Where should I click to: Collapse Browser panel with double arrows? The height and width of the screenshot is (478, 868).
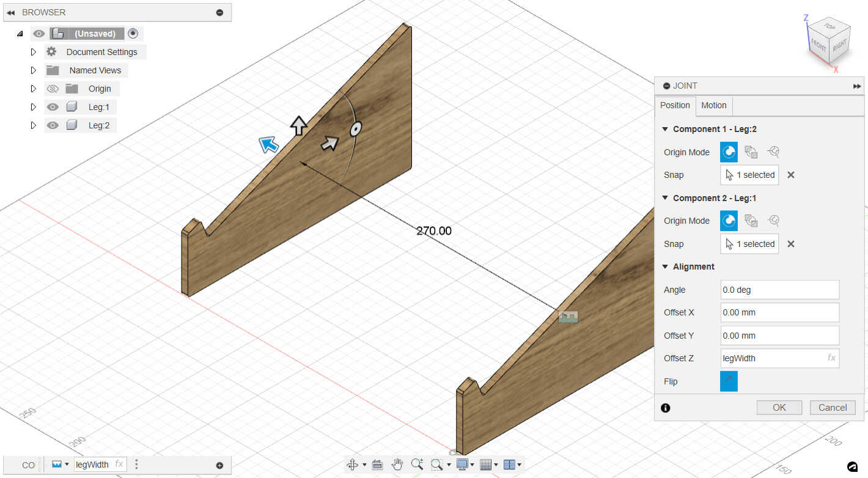point(10,12)
